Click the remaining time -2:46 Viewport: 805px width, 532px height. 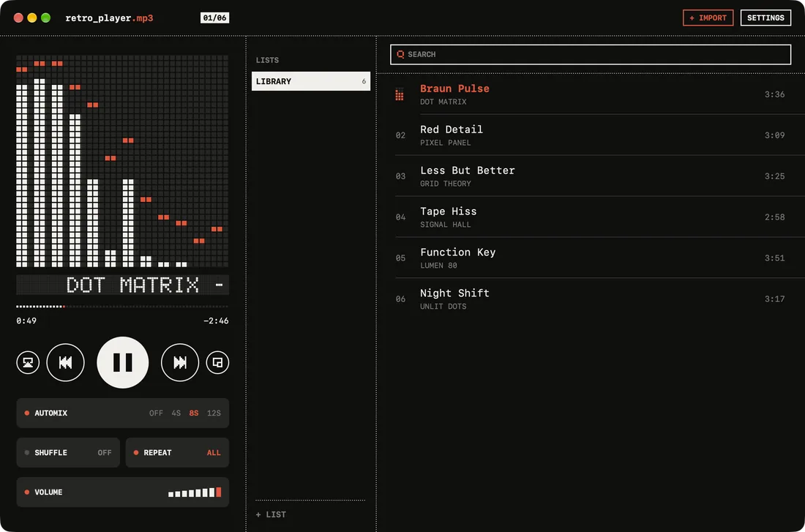pyautogui.click(x=216, y=321)
